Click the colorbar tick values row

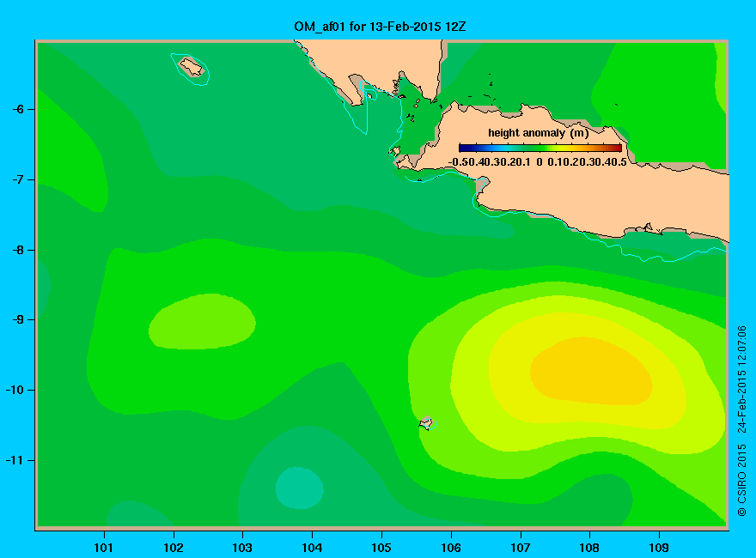538,162
